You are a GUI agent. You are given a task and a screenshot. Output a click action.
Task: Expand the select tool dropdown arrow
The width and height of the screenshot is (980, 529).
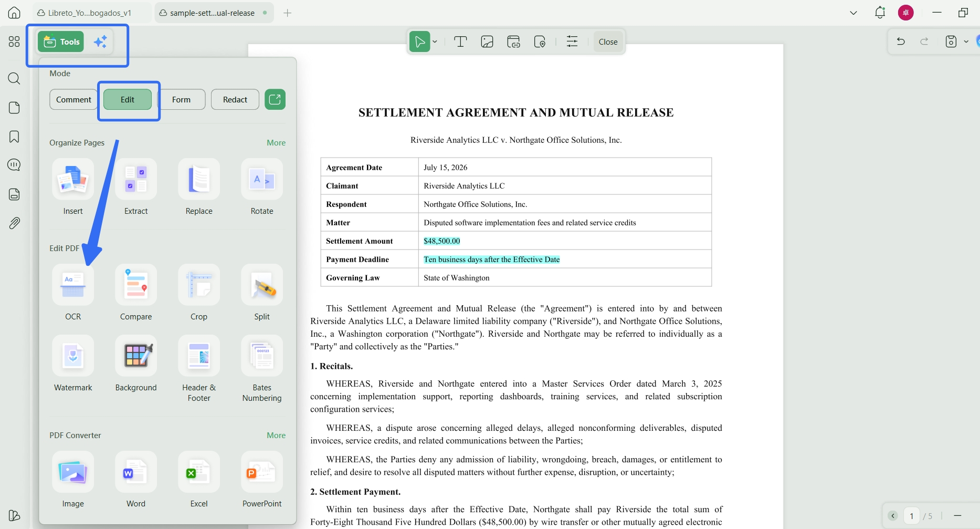[x=435, y=42]
